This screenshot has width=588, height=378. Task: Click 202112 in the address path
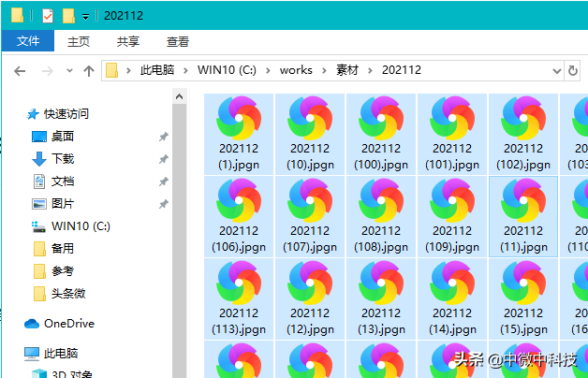point(402,70)
